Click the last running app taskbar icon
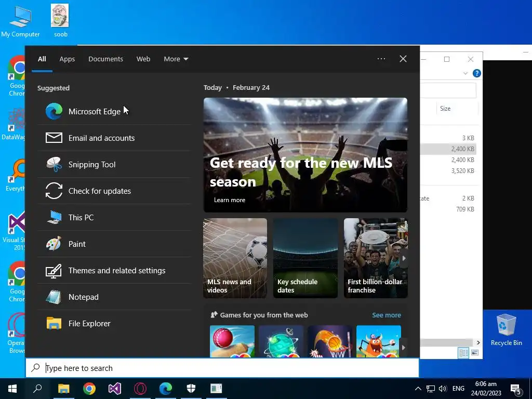 tap(216, 389)
